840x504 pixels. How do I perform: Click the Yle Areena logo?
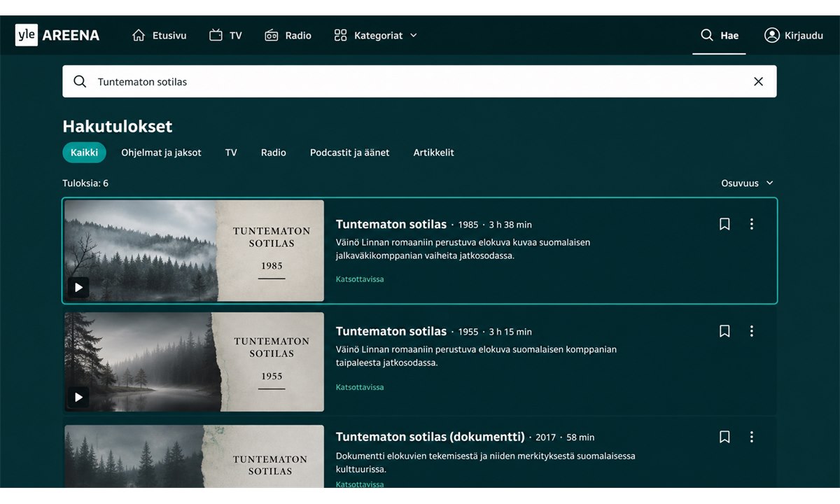click(x=57, y=35)
